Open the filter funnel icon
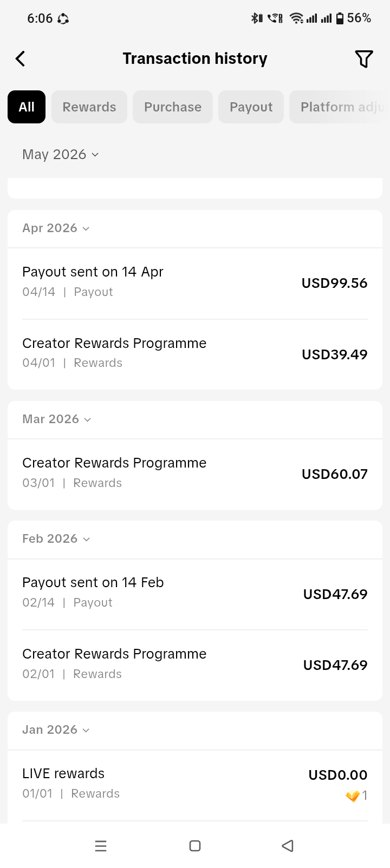390x868 pixels. point(364,58)
